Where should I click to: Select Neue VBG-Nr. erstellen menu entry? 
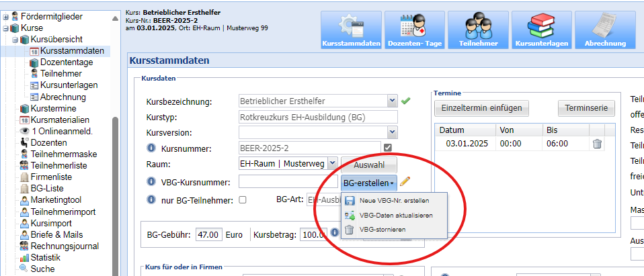394,200
